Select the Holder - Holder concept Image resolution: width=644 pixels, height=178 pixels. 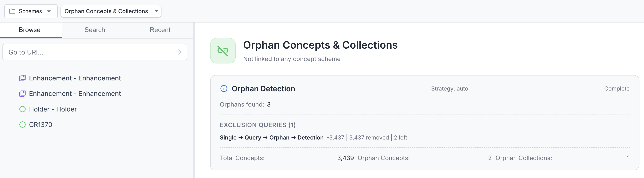click(53, 109)
